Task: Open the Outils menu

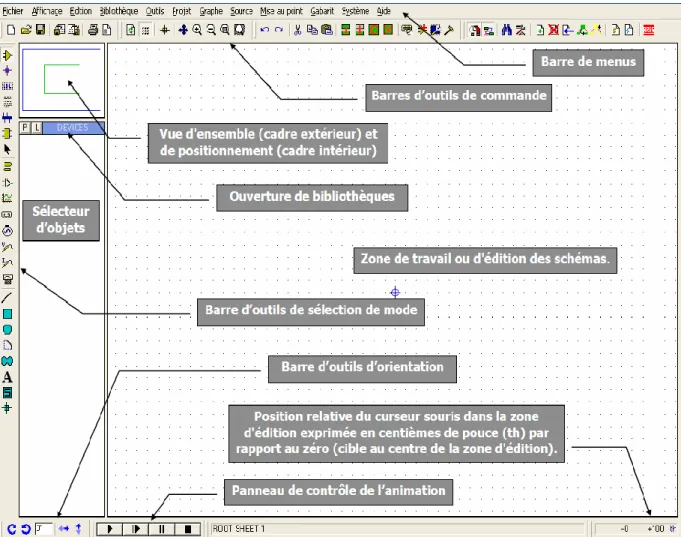Action: 155,11
